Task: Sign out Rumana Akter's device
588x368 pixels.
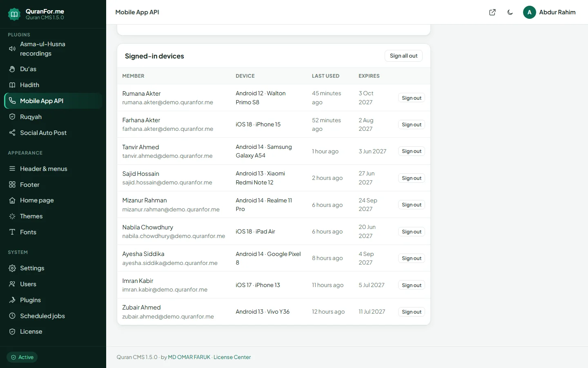Action: (412, 98)
